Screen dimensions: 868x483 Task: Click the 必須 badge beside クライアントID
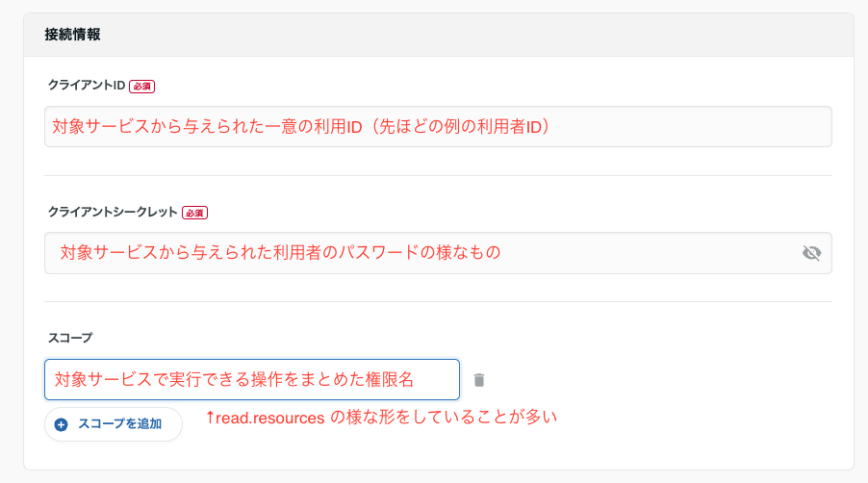pos(141,86)
